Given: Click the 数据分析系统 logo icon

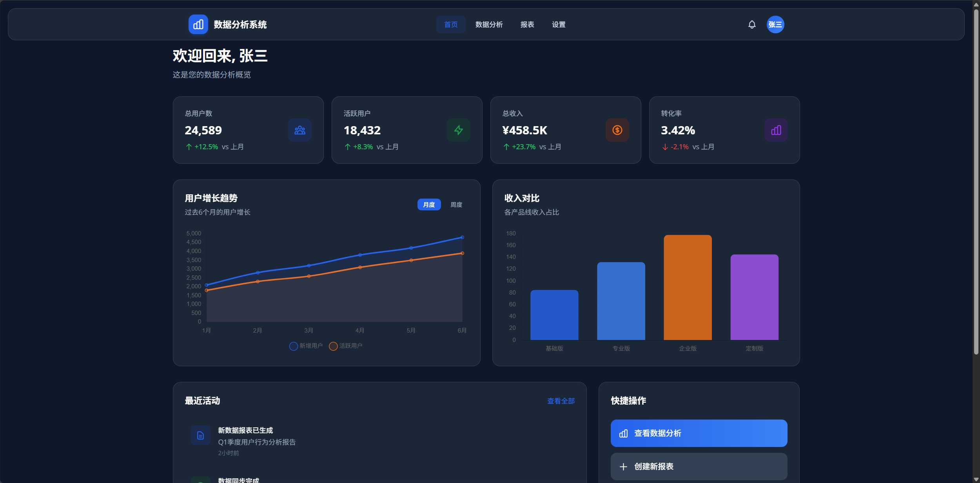Looking at the screenshot, I should [198, 25].
